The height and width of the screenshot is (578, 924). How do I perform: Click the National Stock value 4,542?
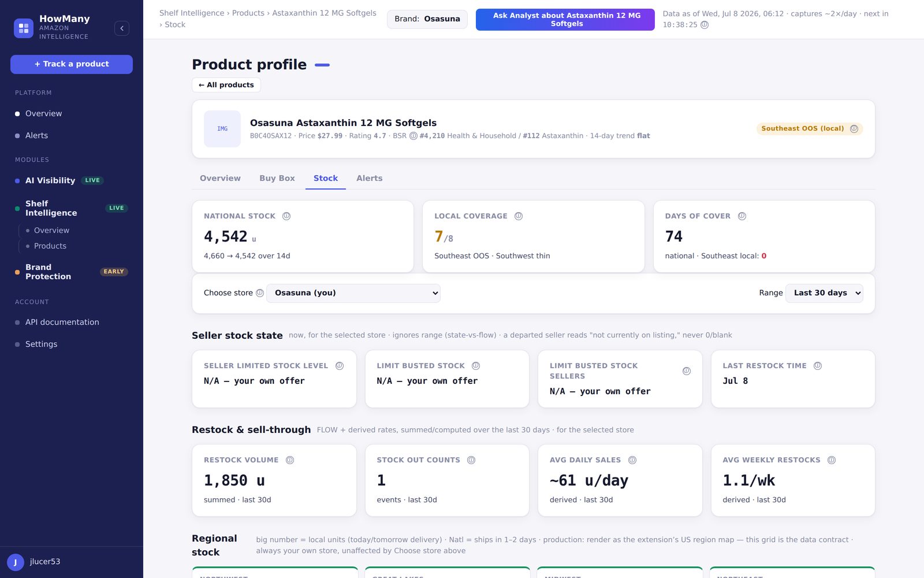pos(226,236)
